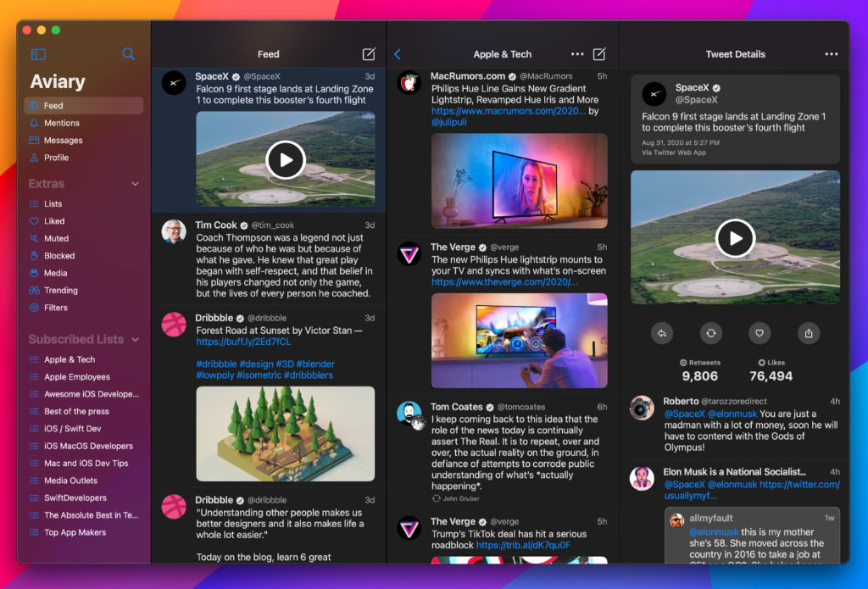View Philips Hue TV image in MacRumors tweet
Image resolution: width=868 pixels, height=589 pixels.
pos(520,181)
